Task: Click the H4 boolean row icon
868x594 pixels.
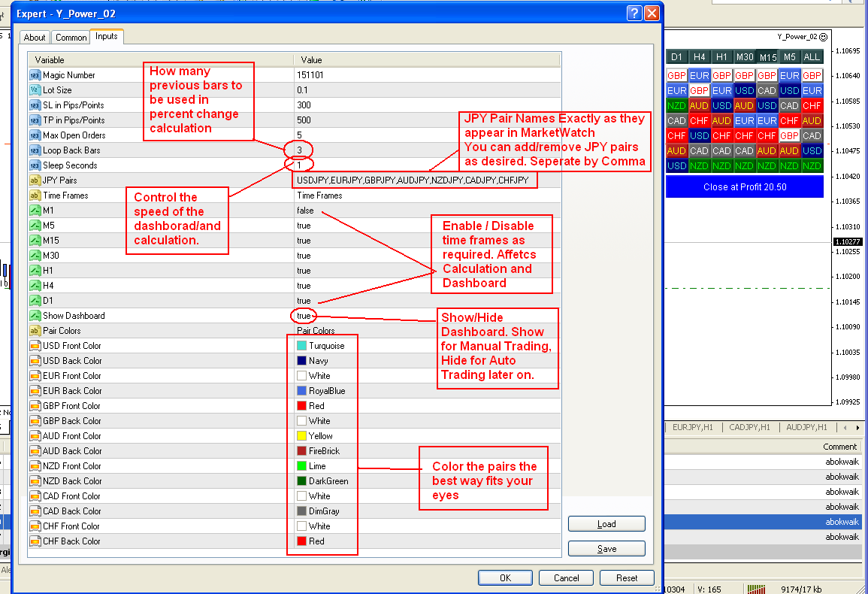Action: [35, 286]
